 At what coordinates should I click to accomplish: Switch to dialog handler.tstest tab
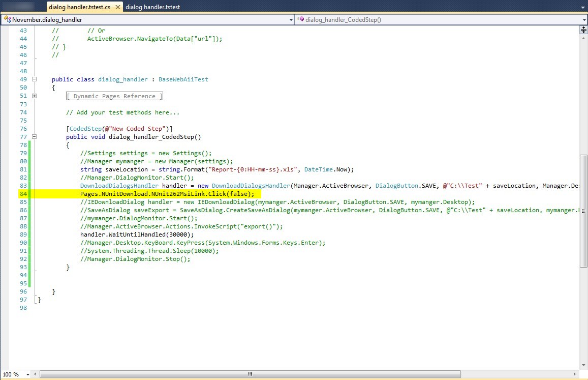152,7
